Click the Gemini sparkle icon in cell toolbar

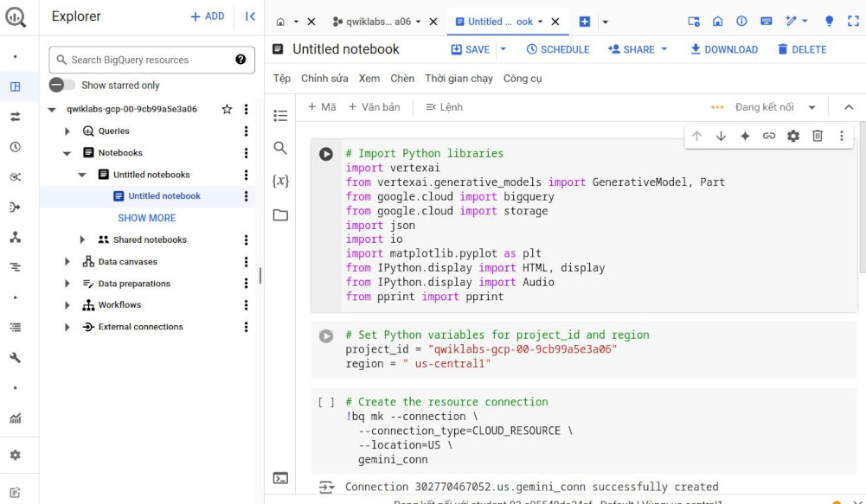[x=745, y=136]
